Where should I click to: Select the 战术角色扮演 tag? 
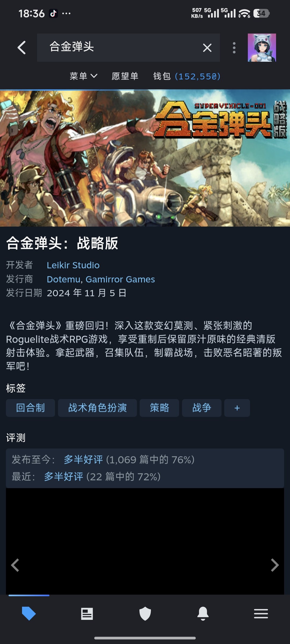[x=97, y=408]
